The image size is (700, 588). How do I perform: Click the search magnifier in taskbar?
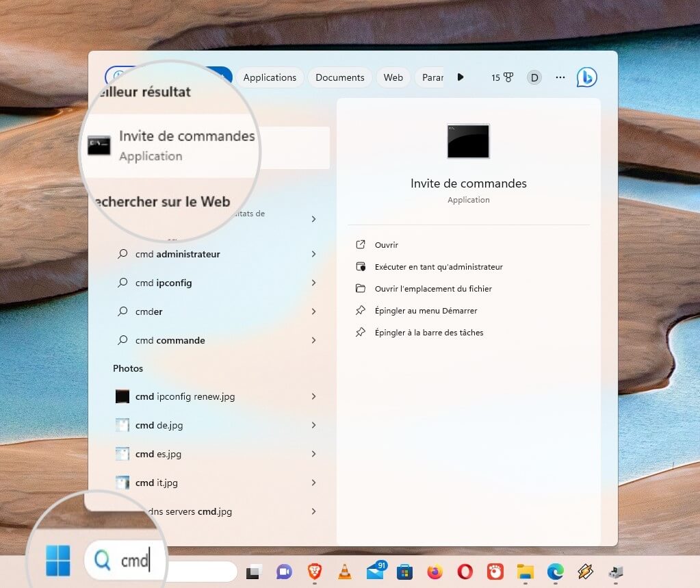pos(103,560)
